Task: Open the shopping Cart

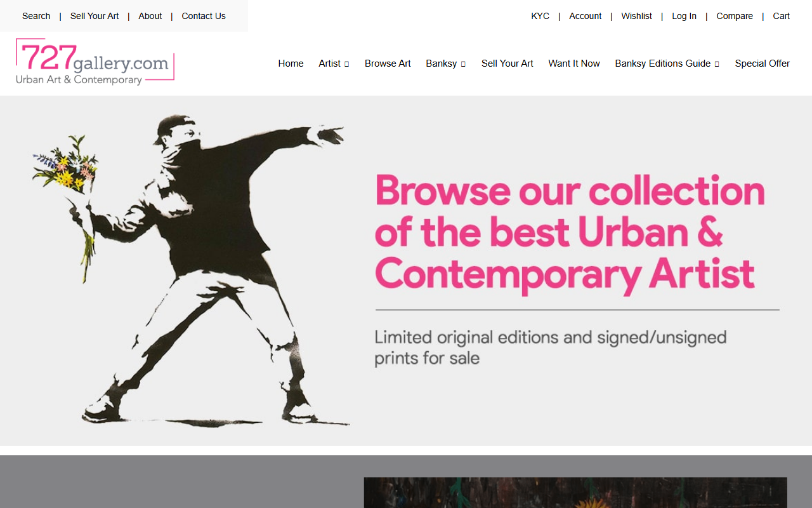Action: pos(781,16)
